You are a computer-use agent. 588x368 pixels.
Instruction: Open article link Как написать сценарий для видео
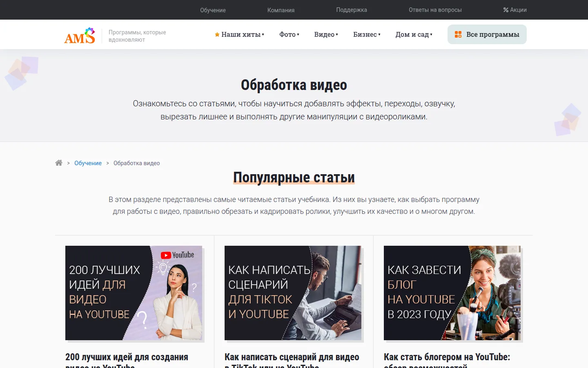click(x=292, y=360)
